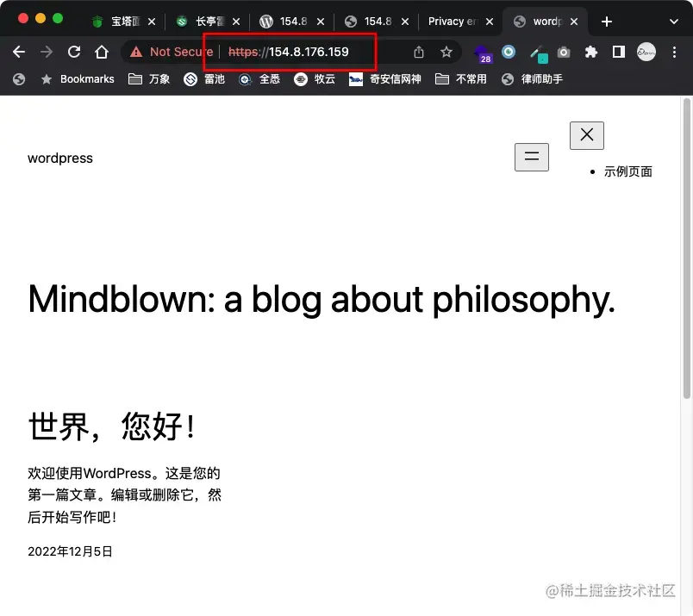Close the 长亭雷 tab
Image resolution: width=693 pixels, height=616 pixels.
[236, 22]
